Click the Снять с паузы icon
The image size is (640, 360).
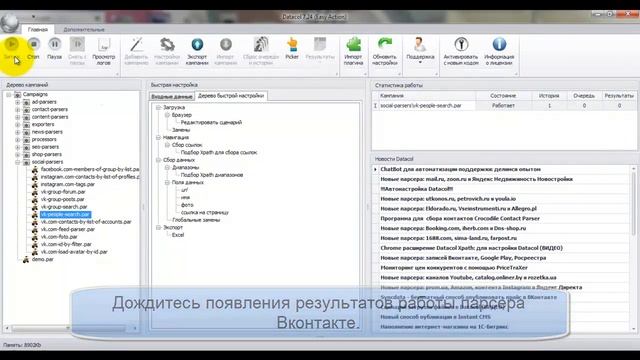[77, 44]
